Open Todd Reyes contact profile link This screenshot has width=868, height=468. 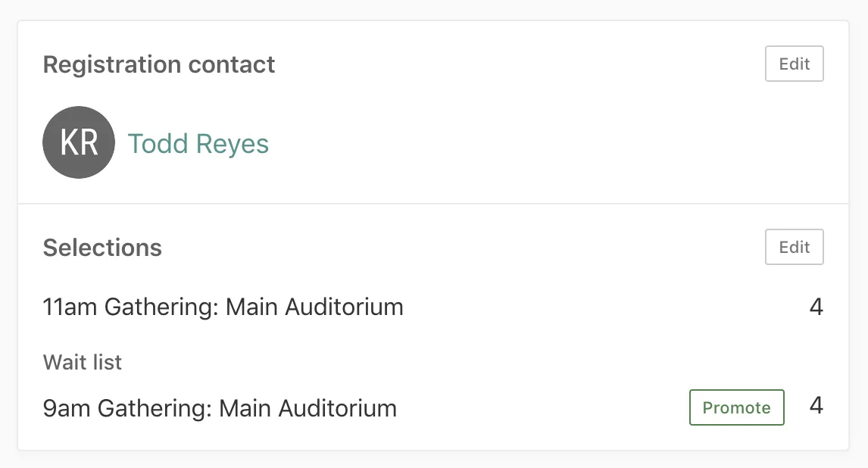(x=198, y=143)
